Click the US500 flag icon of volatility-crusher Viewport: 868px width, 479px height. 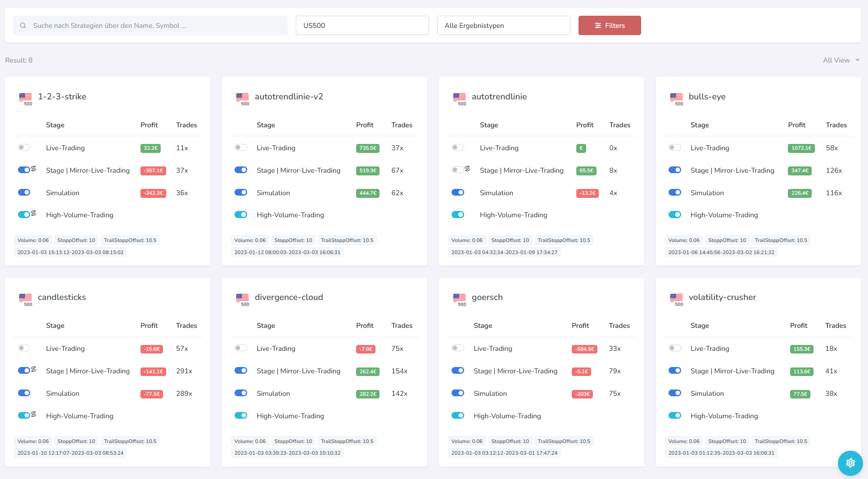tap(677, 300)
